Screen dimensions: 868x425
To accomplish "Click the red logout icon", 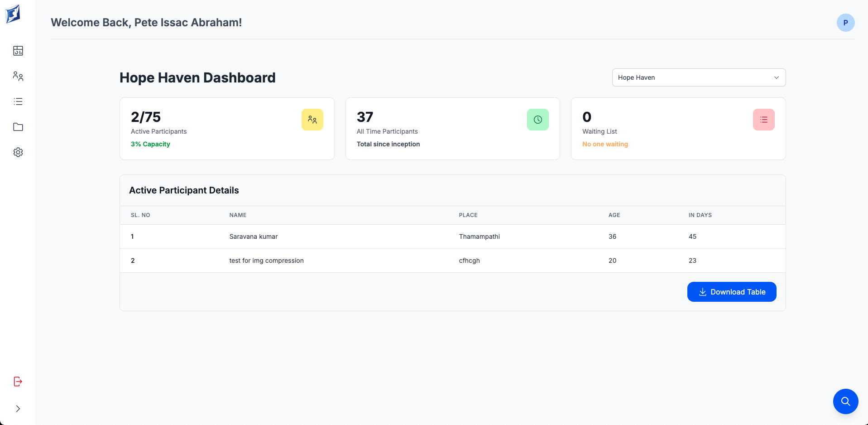I will (18, 382).
